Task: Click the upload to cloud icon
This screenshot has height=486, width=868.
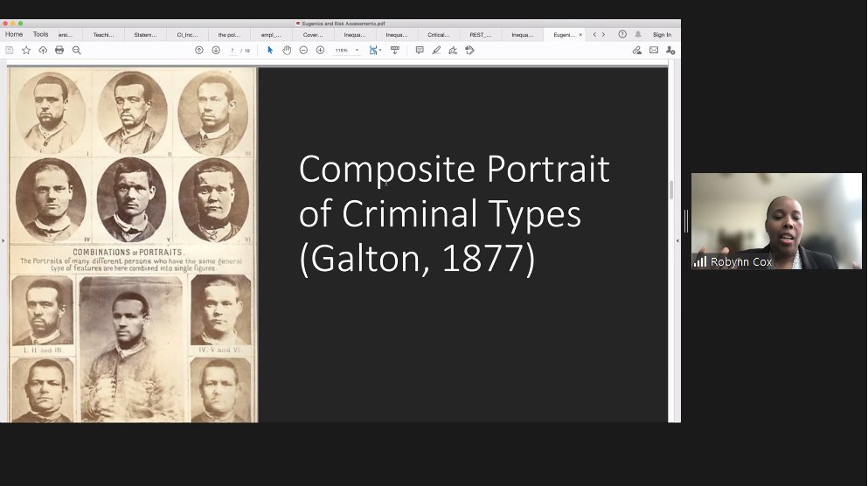Action: [x=43, y=51]
